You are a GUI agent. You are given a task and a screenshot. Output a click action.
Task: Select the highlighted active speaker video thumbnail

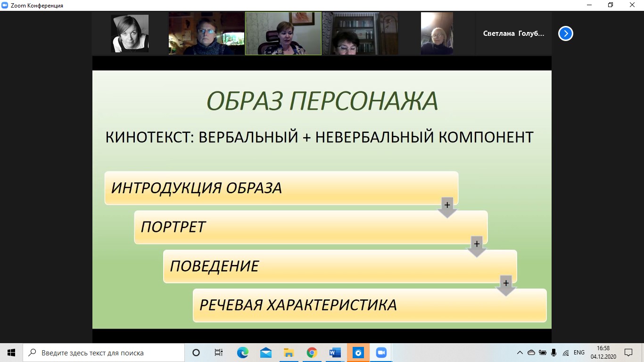[283, 33]
